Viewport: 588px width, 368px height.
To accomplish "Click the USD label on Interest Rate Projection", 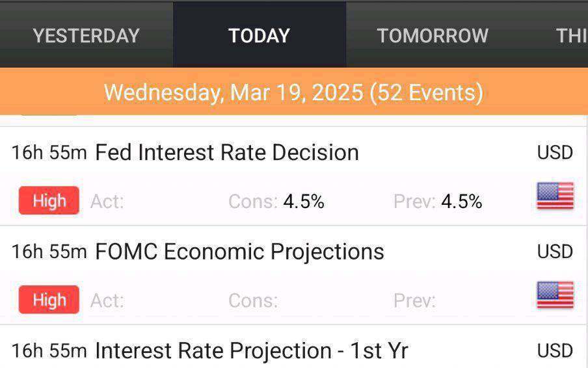I will pos(555,350).
